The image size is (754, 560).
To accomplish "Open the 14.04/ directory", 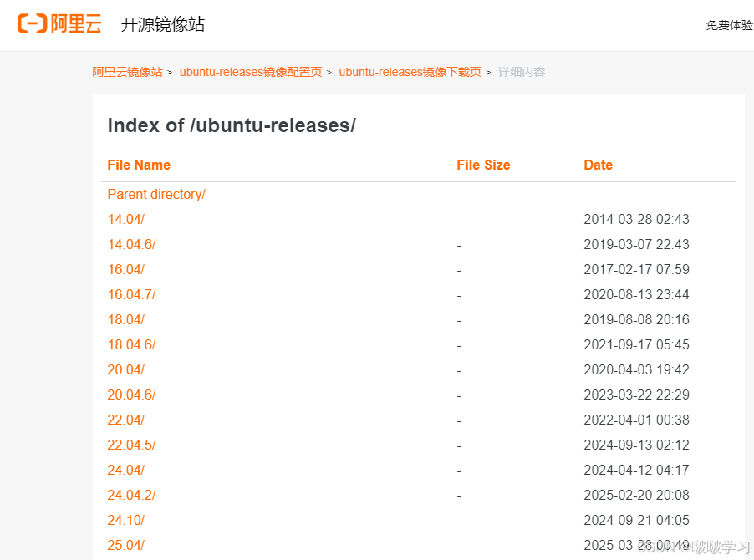I will (x=125, y=219).
